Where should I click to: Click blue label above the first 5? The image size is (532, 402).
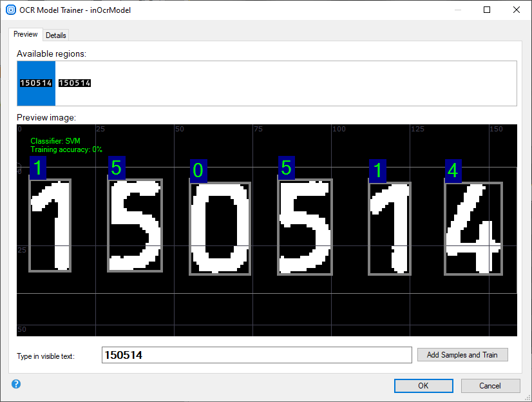pos(117,168)
